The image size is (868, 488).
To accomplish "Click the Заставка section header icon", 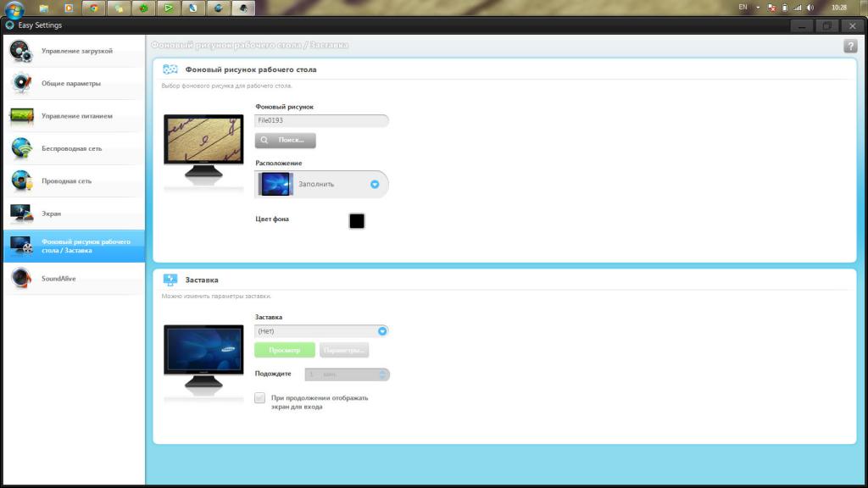I will pos(170,280).
